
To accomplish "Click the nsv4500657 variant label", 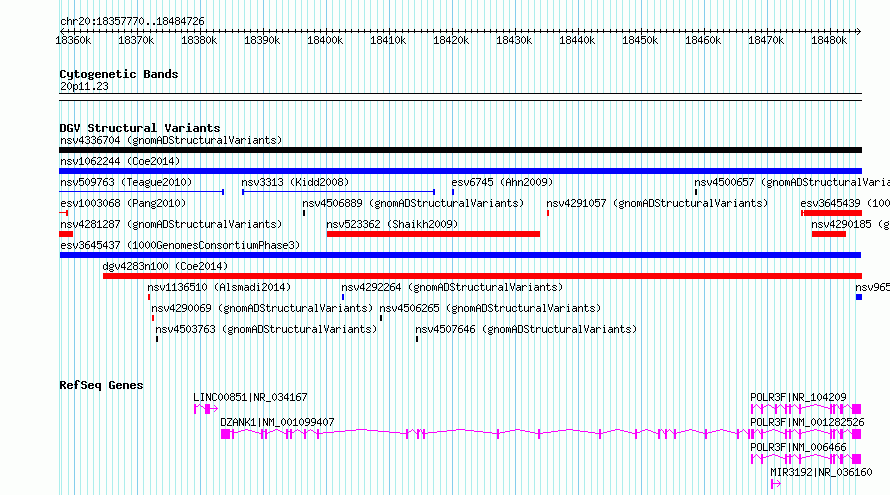I will pos(792,182).
